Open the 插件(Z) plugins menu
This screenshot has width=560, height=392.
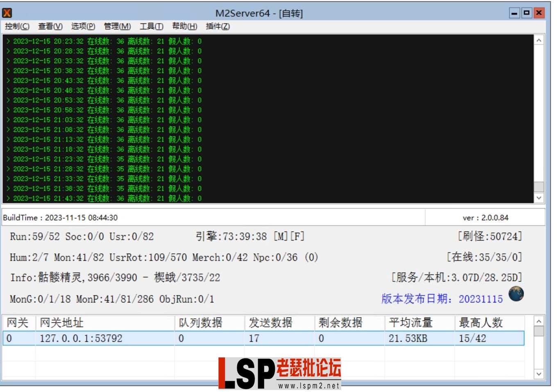[x=217, y=26]
